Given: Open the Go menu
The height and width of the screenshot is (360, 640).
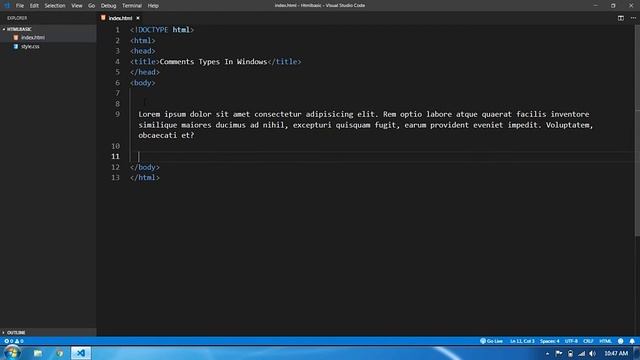Looking at the screenshot, I should click(91, 6).
